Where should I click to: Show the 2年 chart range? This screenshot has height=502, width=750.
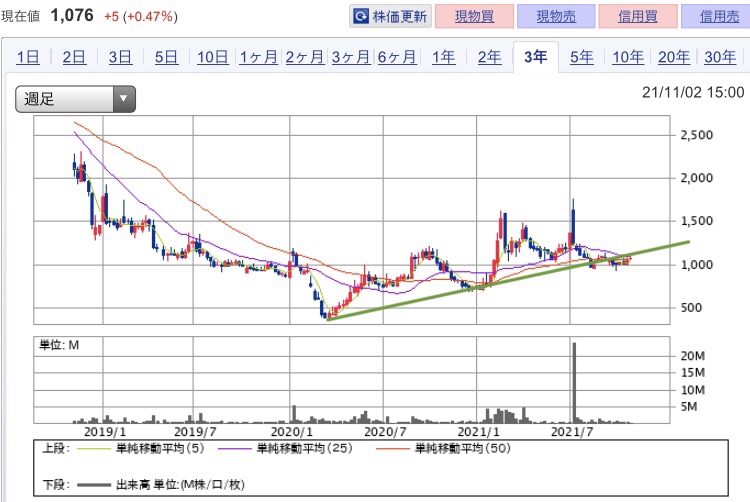(489, 57)
